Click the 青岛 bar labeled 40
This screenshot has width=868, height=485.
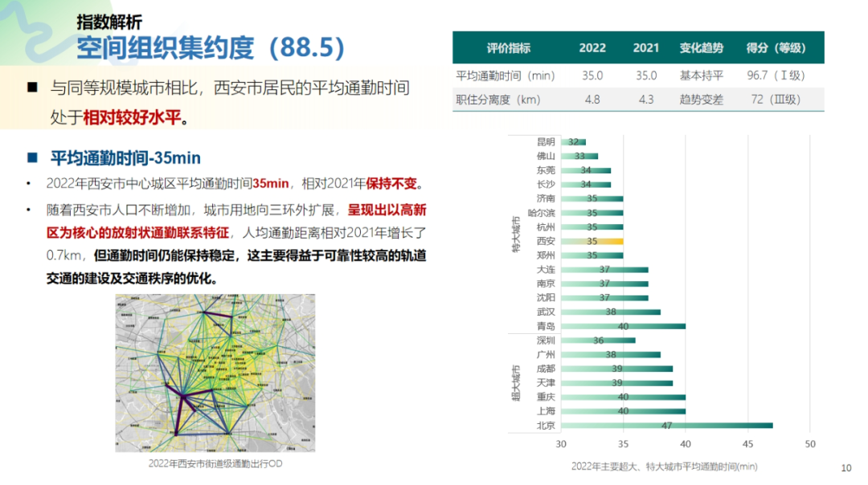coord(623,325)
